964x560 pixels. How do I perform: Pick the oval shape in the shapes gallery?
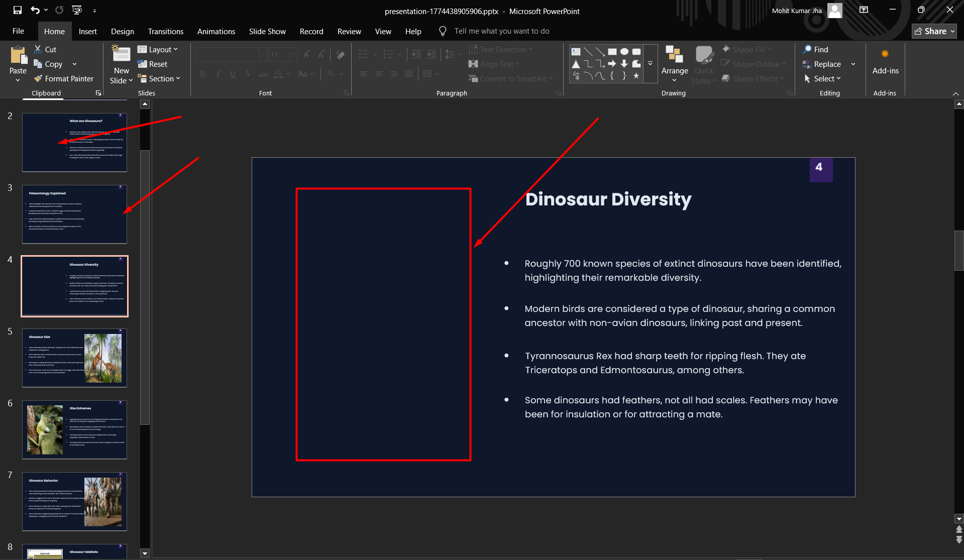coord(624,52)
